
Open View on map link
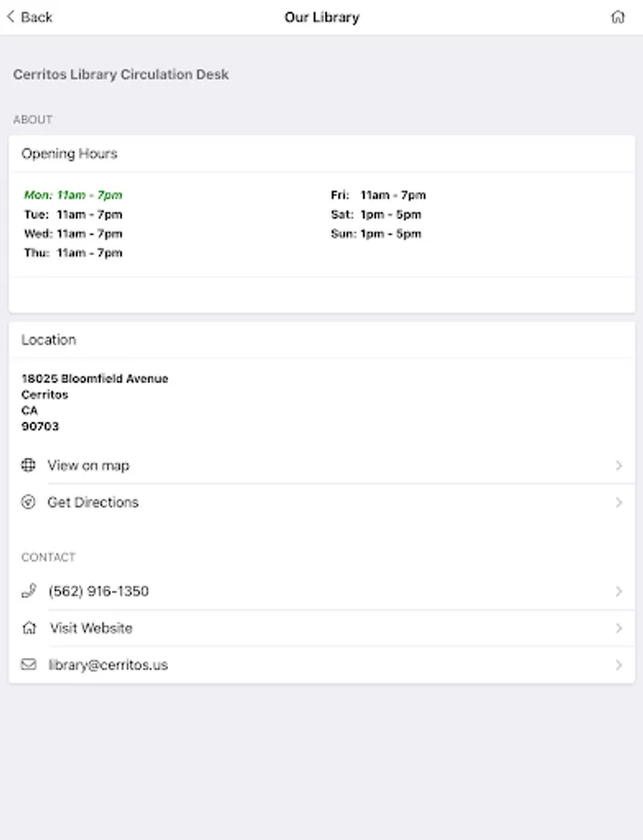click(x=89, y=466)
